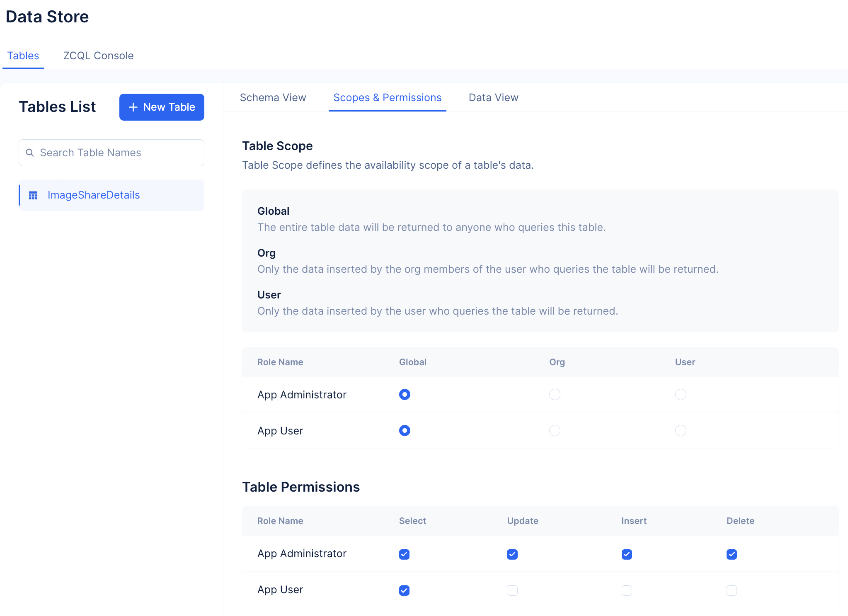This screenshot has height=616, width=848.
Task: Enable Update permission for App User
Action: coord(512,590)
